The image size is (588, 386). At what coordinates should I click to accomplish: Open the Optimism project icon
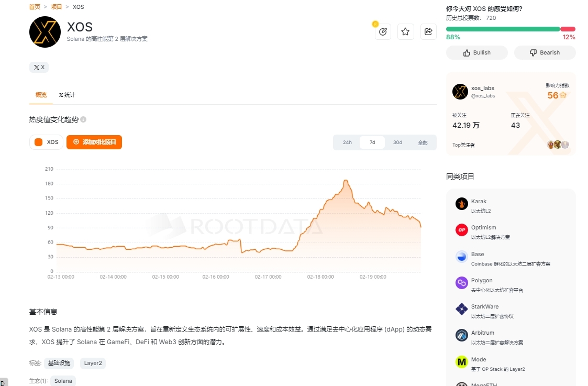click(461, 230)
